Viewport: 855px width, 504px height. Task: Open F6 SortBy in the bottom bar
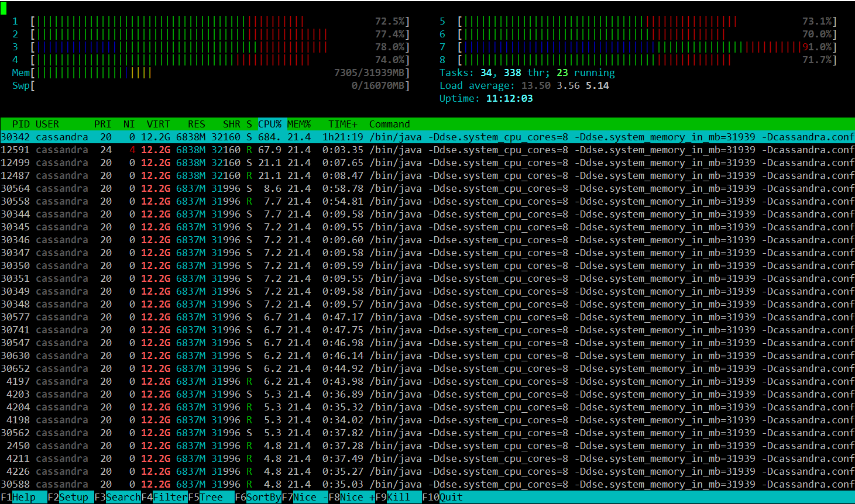(x=257, y=498)
